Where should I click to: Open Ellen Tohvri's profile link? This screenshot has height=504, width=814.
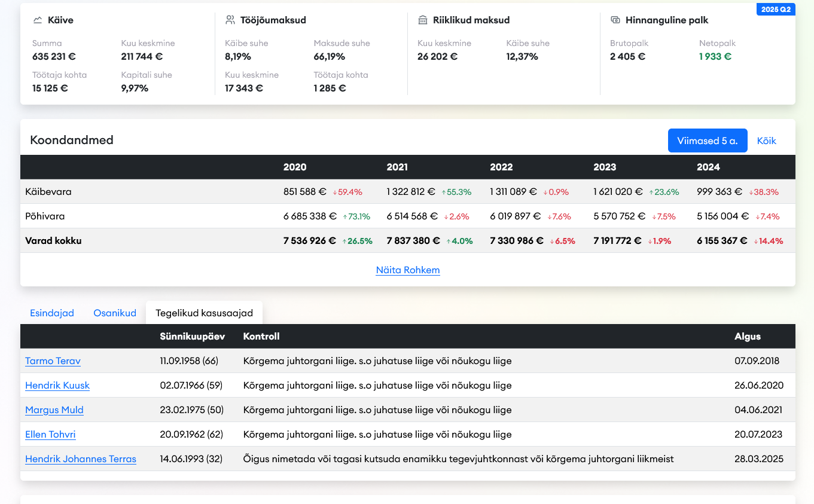pos(50,435)
